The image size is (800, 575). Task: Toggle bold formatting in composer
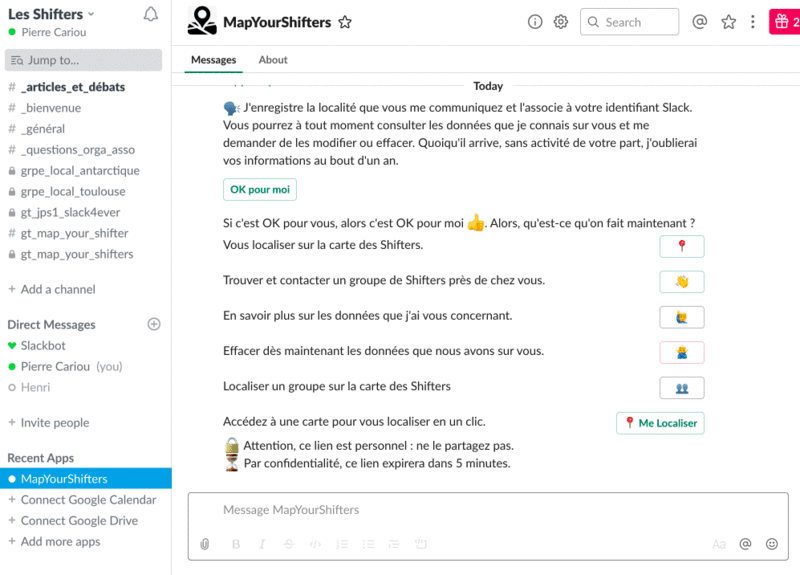236,544
